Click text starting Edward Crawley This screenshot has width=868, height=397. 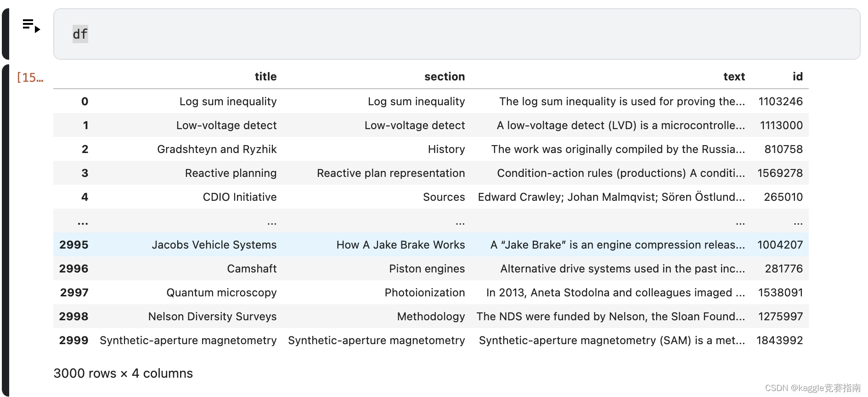tap(611, 197)
